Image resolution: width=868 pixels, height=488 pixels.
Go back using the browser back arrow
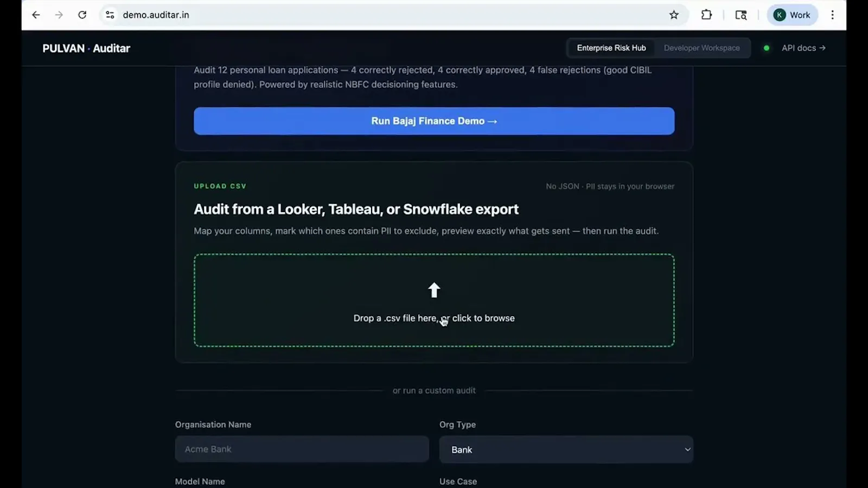[36, 15]
